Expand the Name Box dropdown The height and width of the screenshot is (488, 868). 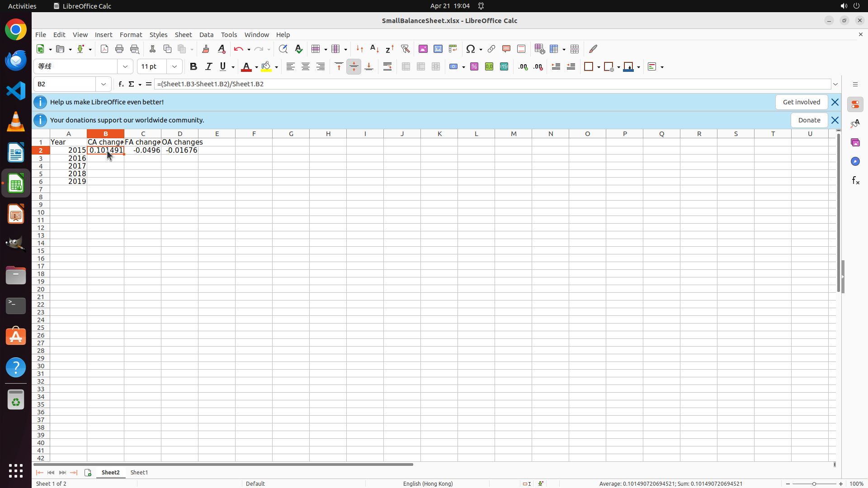tap(104, 84)
